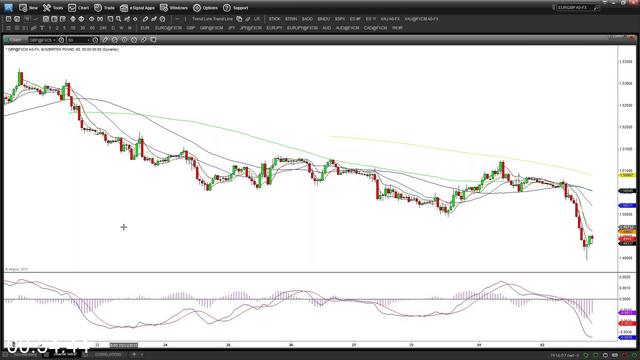Focus the EURGBP A0-FX symbol search field

pos(575,7)
